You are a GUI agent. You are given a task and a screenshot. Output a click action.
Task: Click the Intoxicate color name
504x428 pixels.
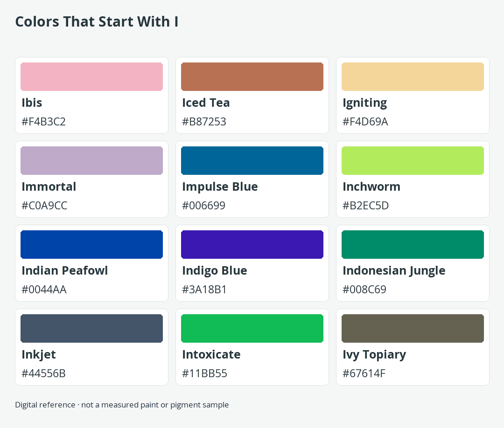pyautogui.click(x=211, y=354)
